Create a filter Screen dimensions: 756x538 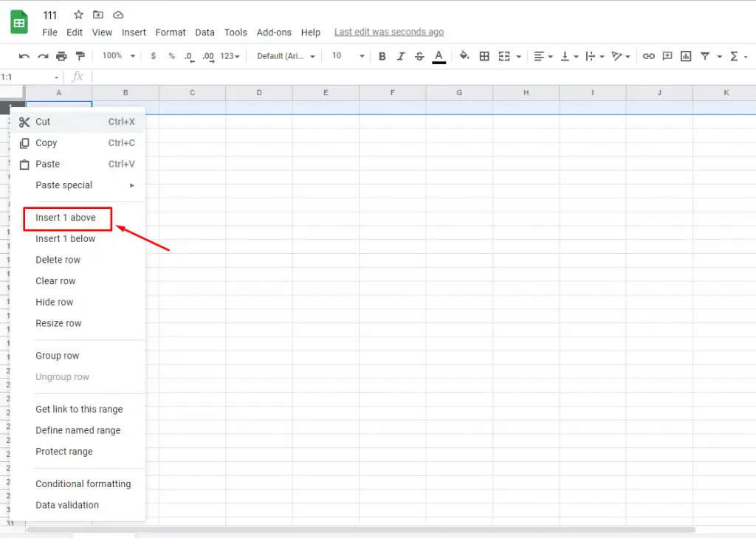coord(705,56)
